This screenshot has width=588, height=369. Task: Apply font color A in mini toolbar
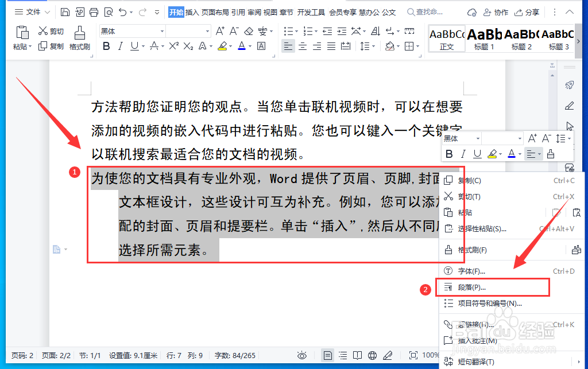click(x=512, y=154)
